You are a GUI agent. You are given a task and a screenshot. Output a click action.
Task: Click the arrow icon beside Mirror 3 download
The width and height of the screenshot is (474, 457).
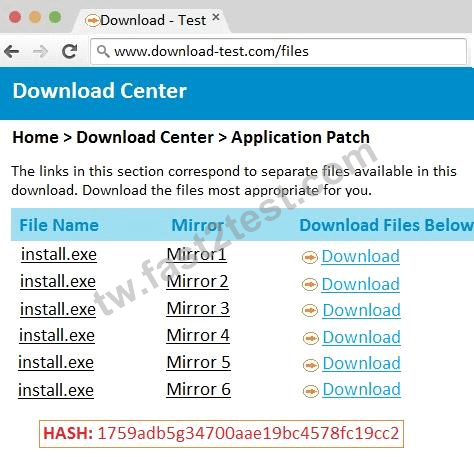coord(310,311)
